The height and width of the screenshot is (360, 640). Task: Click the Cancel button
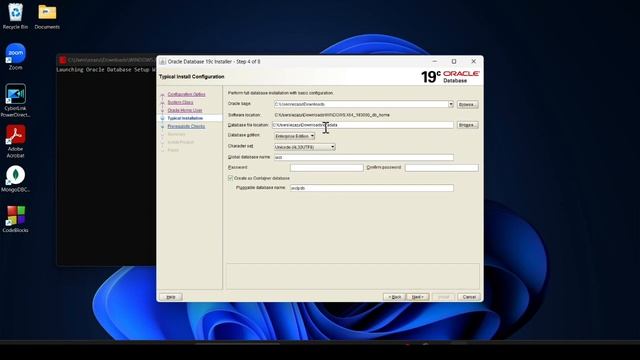point(469,297)
